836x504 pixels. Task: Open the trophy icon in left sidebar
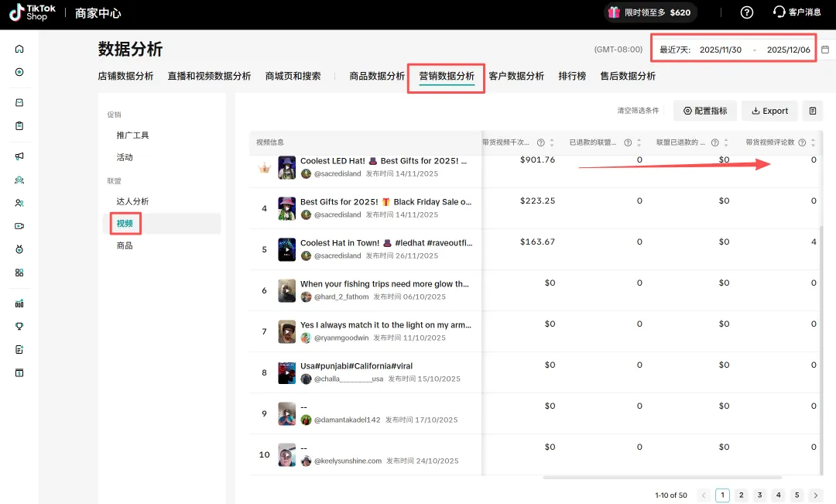pos(19,327)
